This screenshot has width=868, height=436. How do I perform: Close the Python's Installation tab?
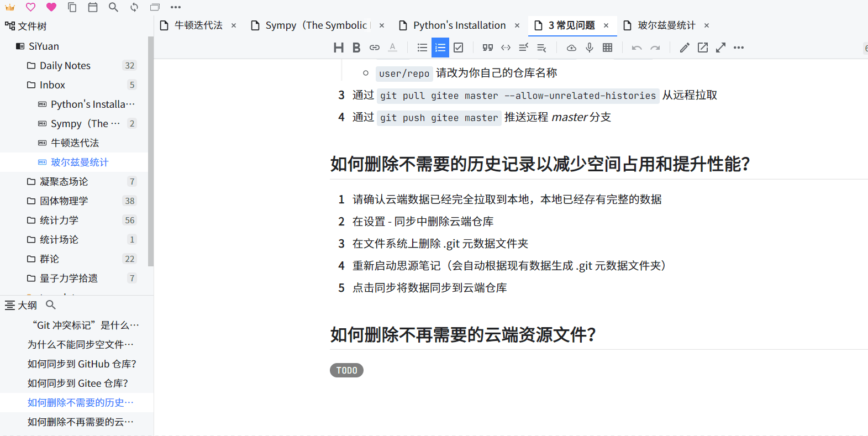coord(517,25)
